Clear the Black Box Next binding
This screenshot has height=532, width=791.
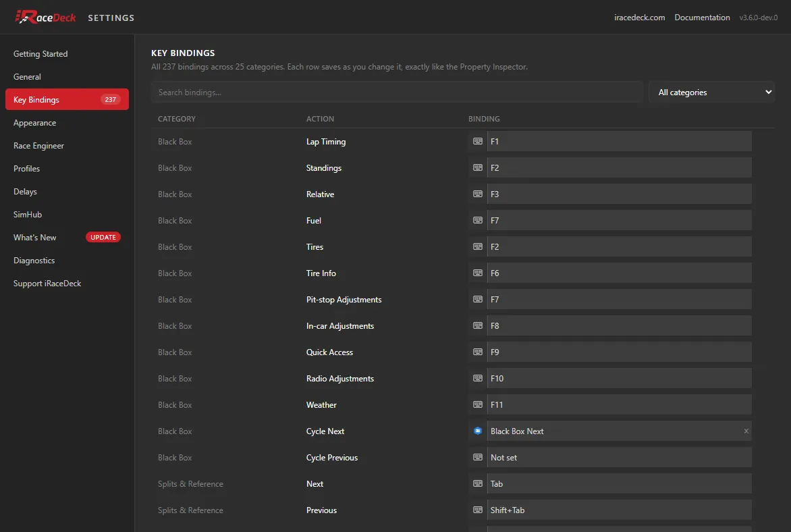[x=746, y=431]
